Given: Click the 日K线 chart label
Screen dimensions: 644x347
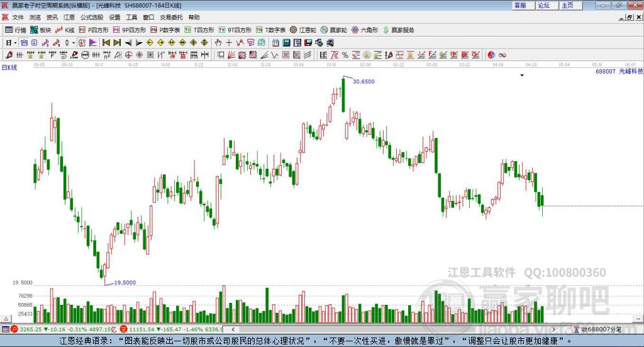Looking at the screenshot, I should [9, 67].
